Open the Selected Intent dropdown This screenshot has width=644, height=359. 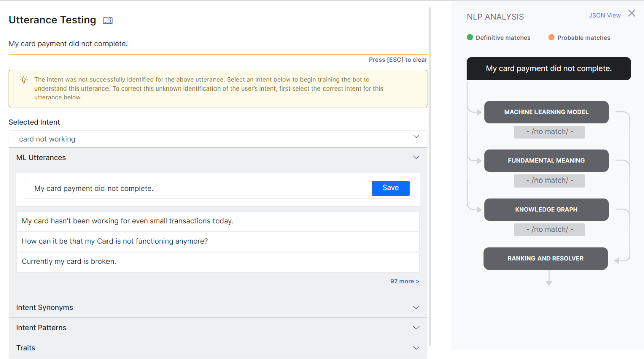pos(218,139)
